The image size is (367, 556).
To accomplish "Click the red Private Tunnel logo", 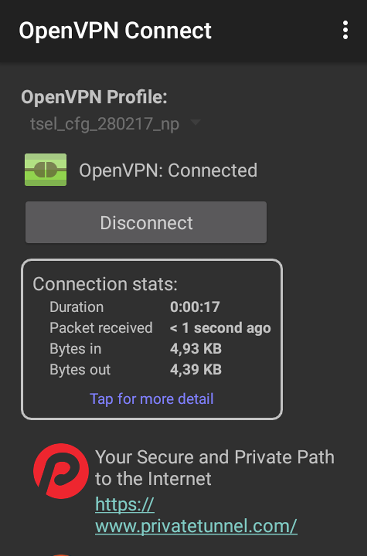I will pyautogui.click(x=61, y=471).
